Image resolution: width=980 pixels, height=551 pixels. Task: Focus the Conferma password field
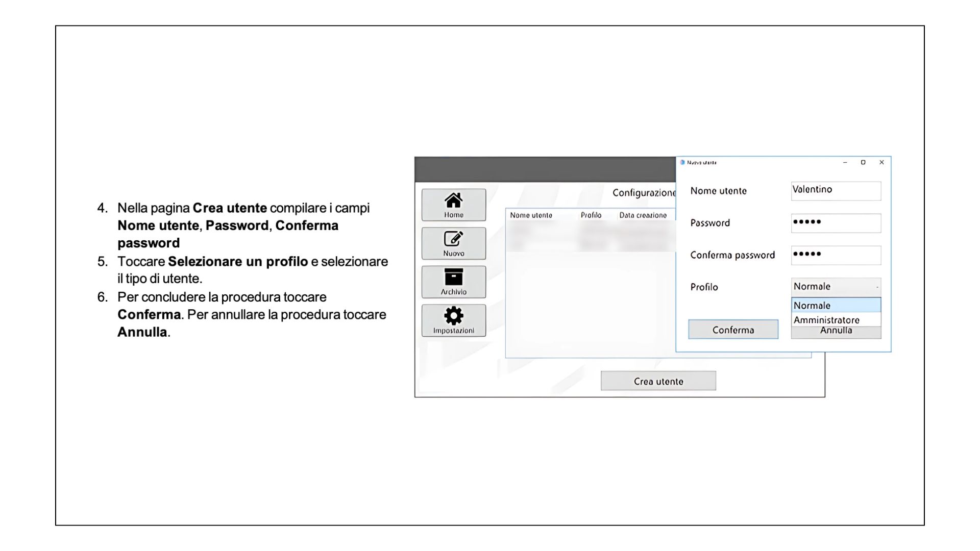(x=836, y=255)
